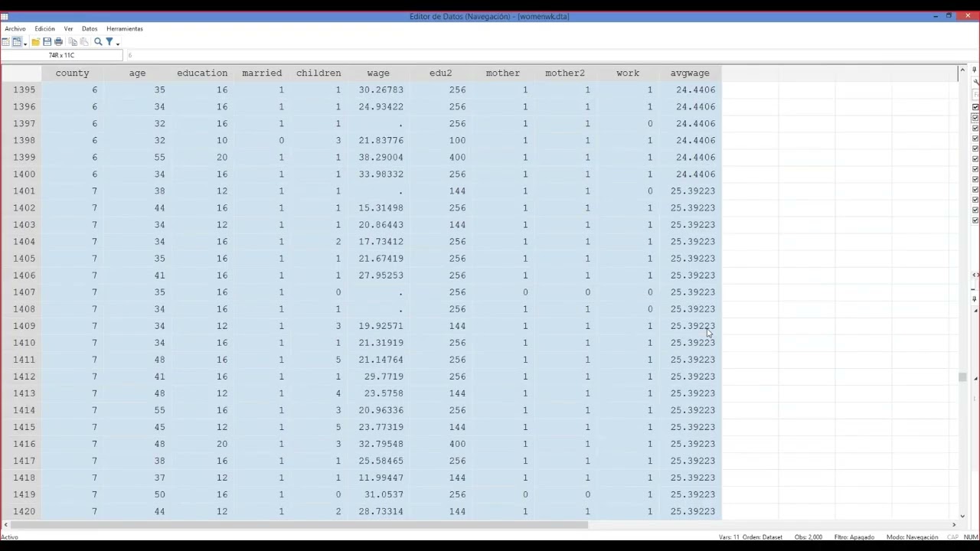
Task: Click the vertical scrollbar thumb of data grid
Action: 962,377
